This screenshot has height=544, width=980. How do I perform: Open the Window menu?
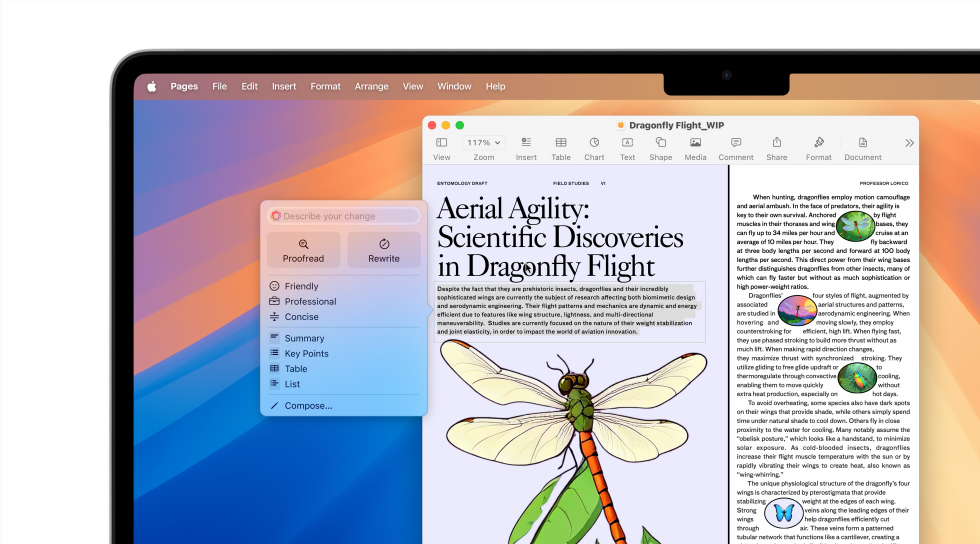(x=454, y=86)
